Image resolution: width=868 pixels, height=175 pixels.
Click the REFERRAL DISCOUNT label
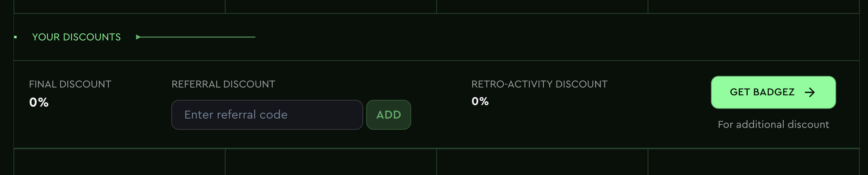pos(223,84)
